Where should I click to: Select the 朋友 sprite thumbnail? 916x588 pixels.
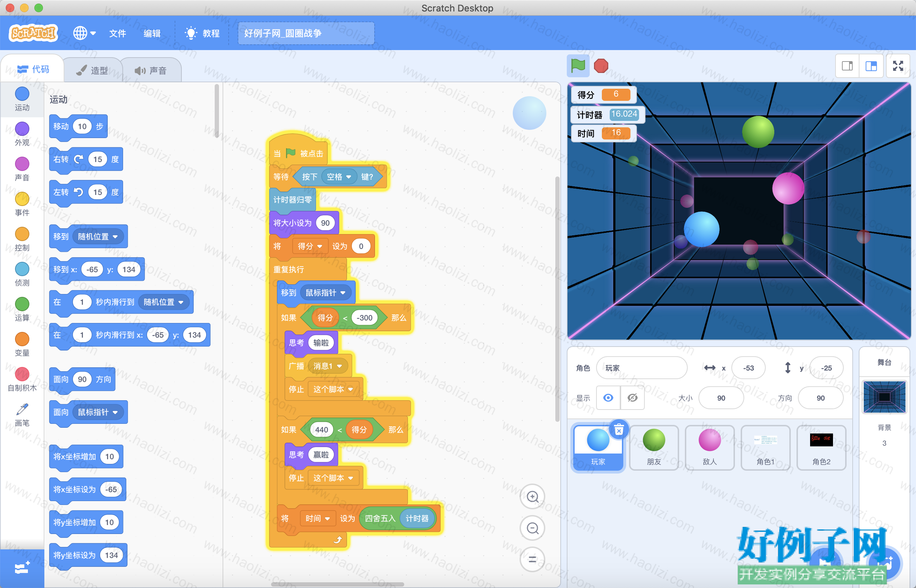click(x=654, y=448)
